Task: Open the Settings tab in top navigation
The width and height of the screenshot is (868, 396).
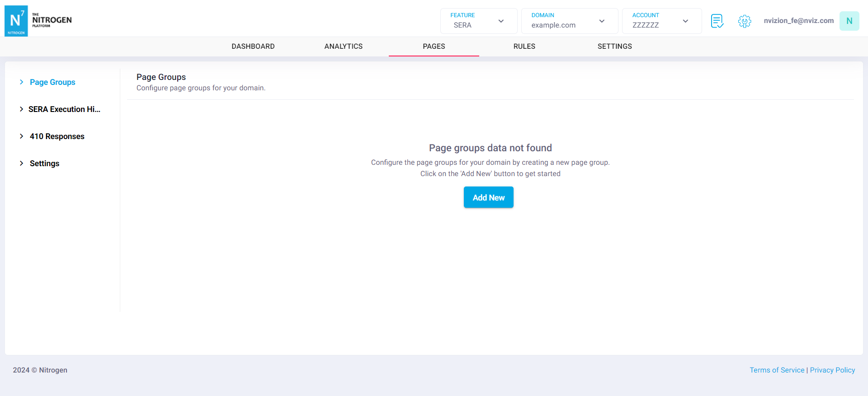Action: (615, 47)
